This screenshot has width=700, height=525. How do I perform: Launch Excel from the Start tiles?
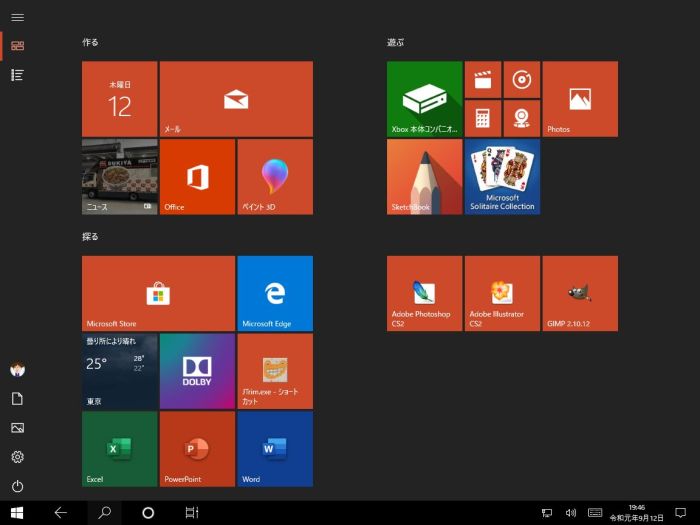(x=119, y=449)
